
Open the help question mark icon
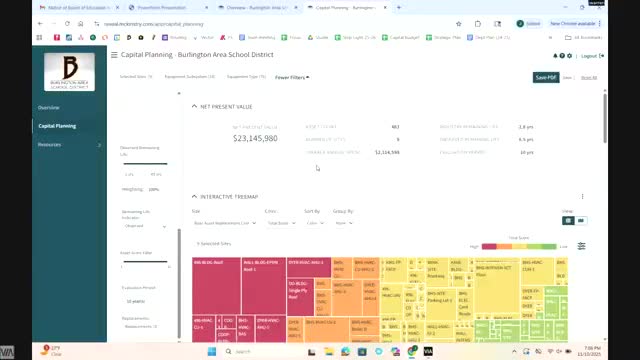pyautogui.click(x=562, y=56)
